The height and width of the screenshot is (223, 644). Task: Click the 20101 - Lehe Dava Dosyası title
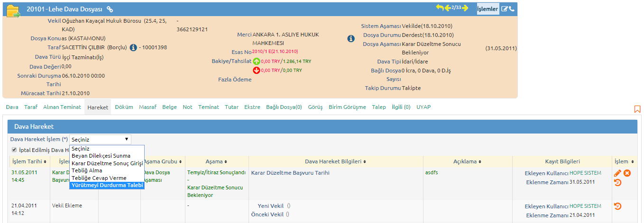point(65,9)
